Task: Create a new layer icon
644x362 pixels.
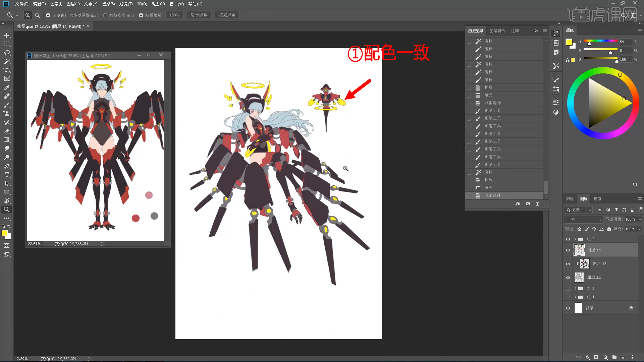Action: coord(623,357)
